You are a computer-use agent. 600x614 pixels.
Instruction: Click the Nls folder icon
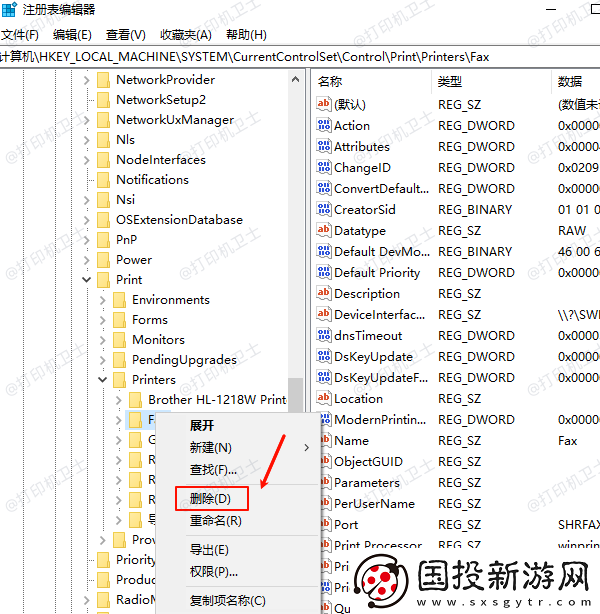tap(103, 140)
